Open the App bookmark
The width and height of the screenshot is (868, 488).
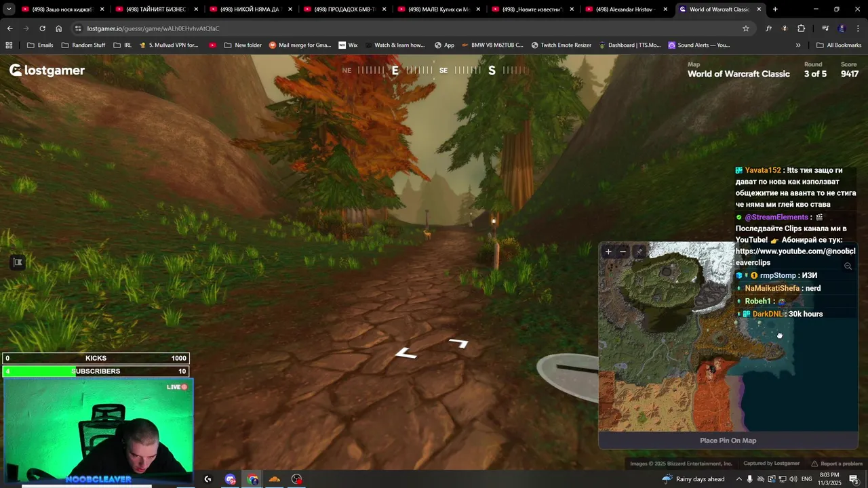tap(444, 45)
